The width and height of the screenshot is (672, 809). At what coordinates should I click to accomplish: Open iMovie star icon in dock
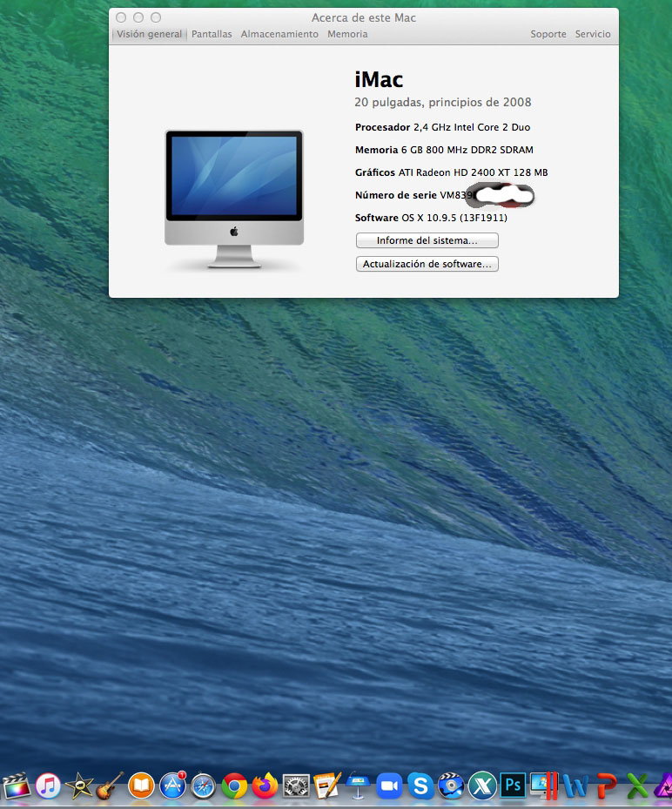[79, 785]
